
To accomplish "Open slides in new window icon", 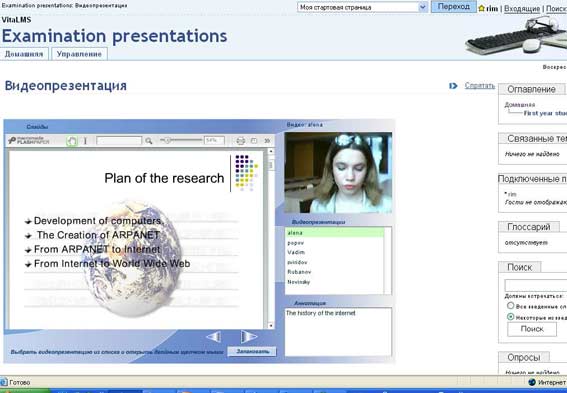I will pyautogui.click(x=254, y=141).
